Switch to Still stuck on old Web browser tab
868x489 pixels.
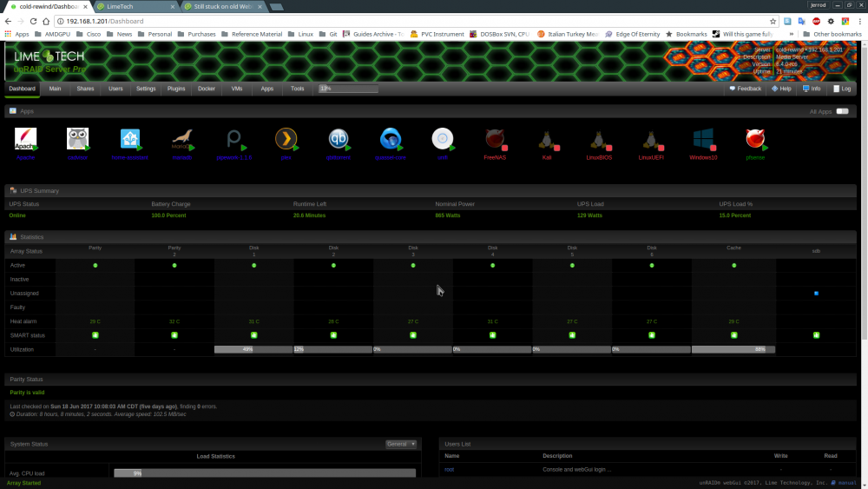[x=223, y=7]
